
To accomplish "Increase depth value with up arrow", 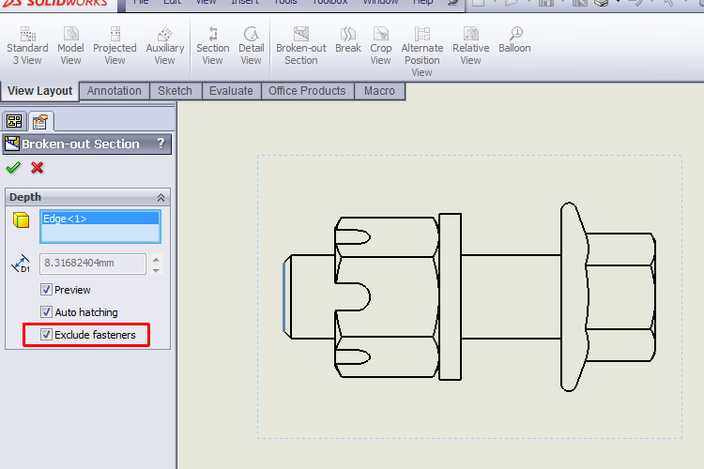I will 156,259.
